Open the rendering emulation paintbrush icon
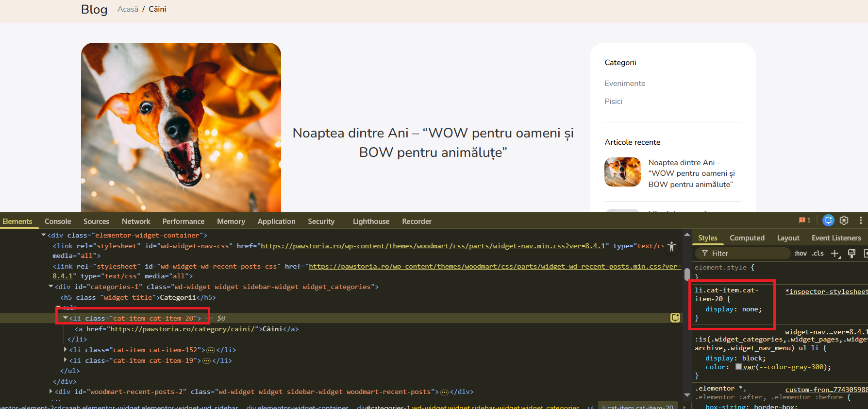868x409 pixels. click(x=851, y=253)
